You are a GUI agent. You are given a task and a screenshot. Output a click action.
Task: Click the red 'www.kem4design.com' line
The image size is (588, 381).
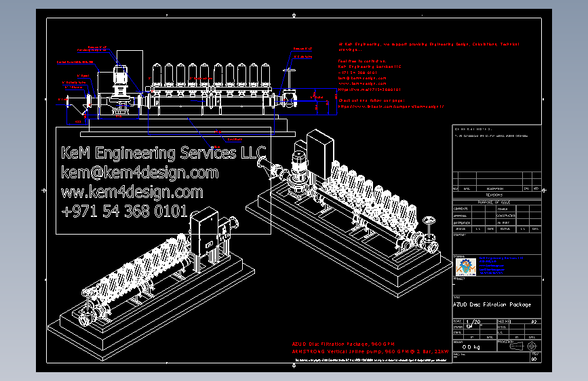[x=362, y=83]
